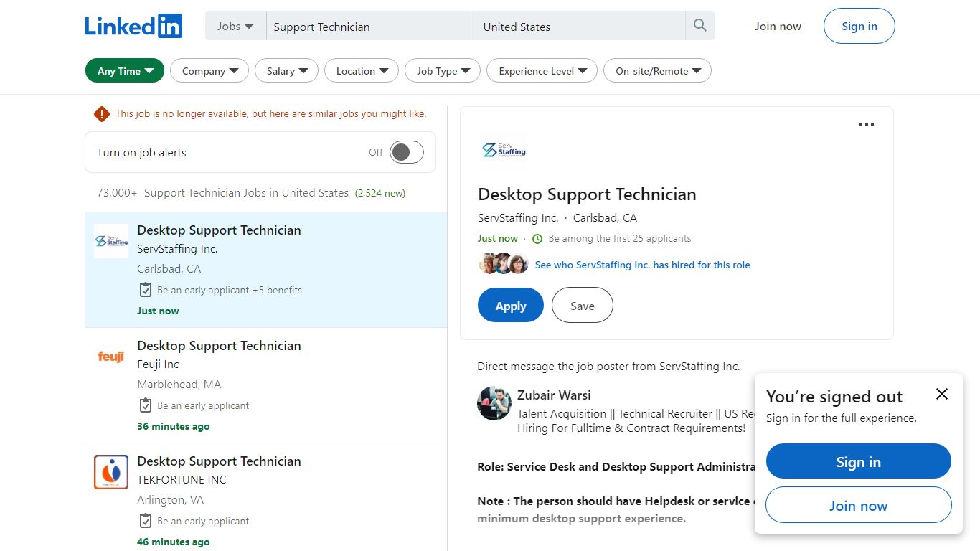Click 'You're signed out' heading
The image size is (980, 551).
tap(834, 397)
